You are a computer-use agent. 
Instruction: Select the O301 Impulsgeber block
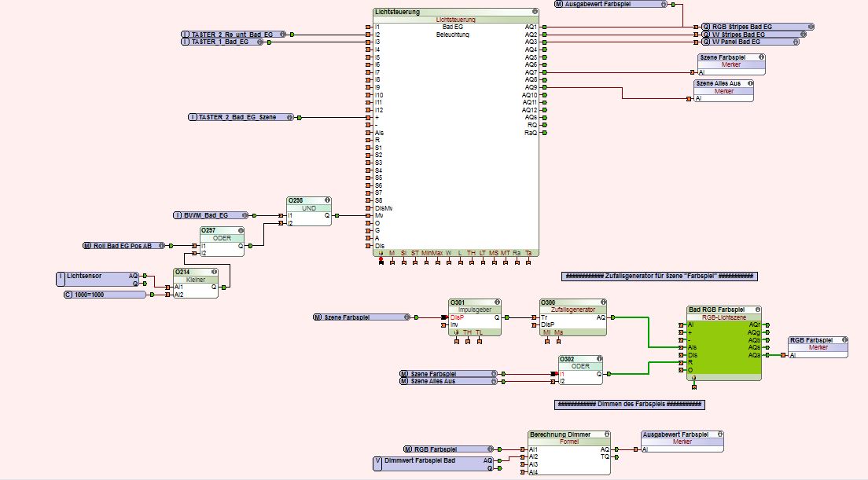pos(475,317)
